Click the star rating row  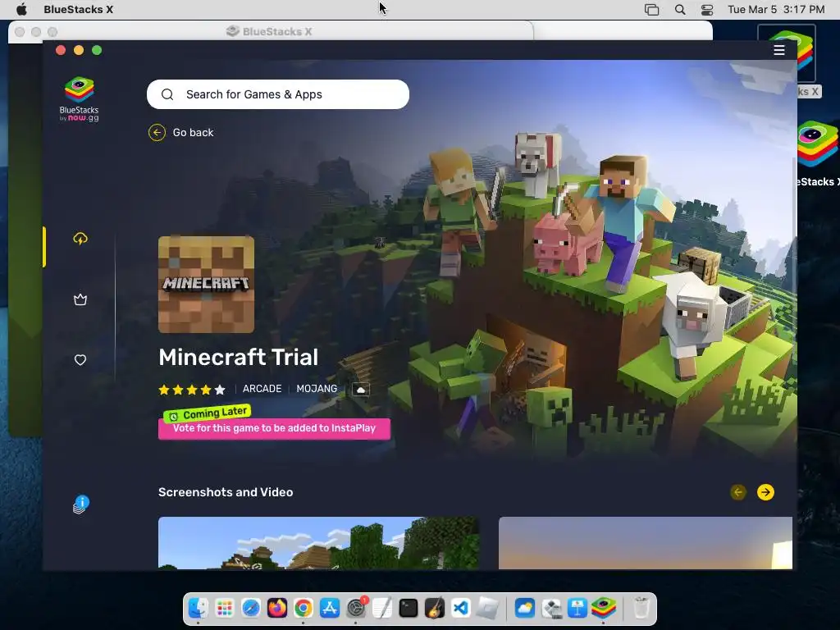(x=192, y=390)
